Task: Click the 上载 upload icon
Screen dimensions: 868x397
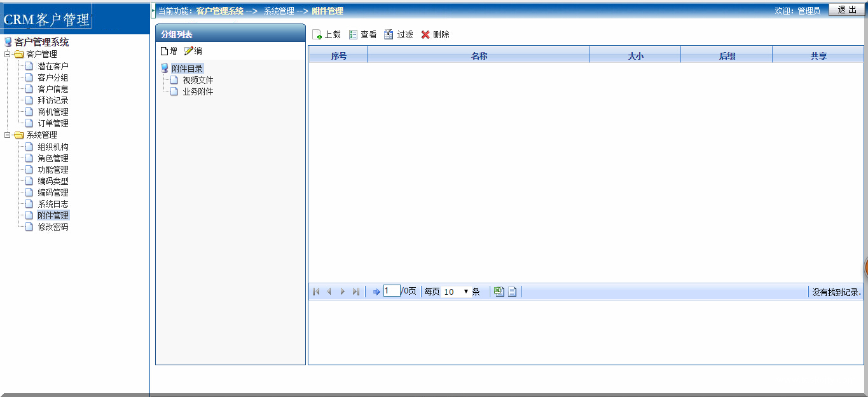Action: point(317,35)
